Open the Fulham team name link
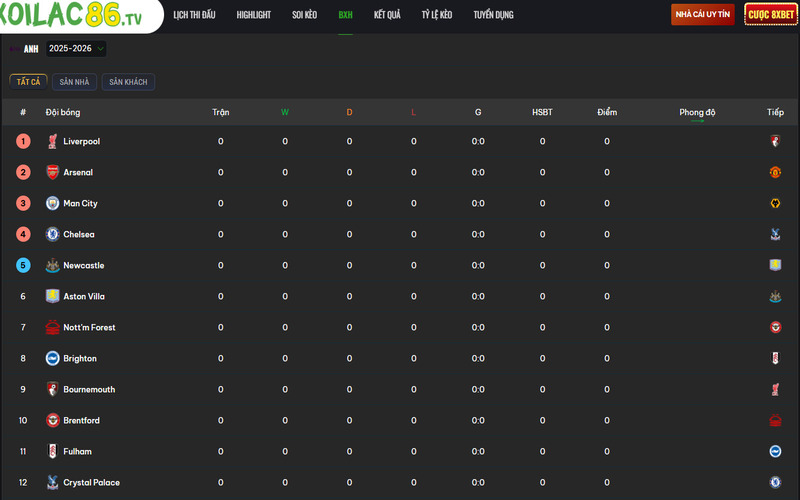Viewport: 800px width, 500px height. pos(78,451)
